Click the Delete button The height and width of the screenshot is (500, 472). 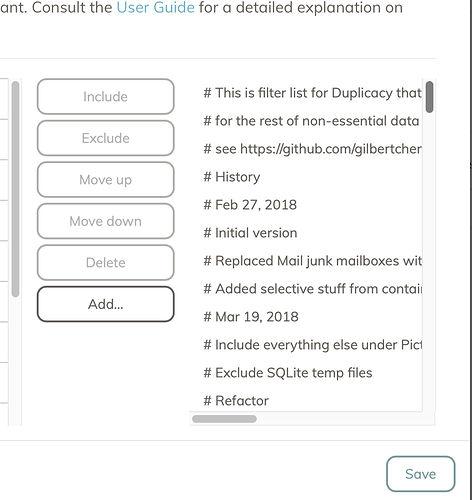pos(106,263)
